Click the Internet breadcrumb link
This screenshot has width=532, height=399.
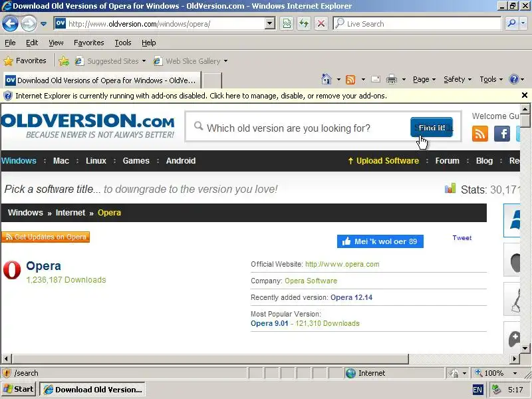click(70, 213)
